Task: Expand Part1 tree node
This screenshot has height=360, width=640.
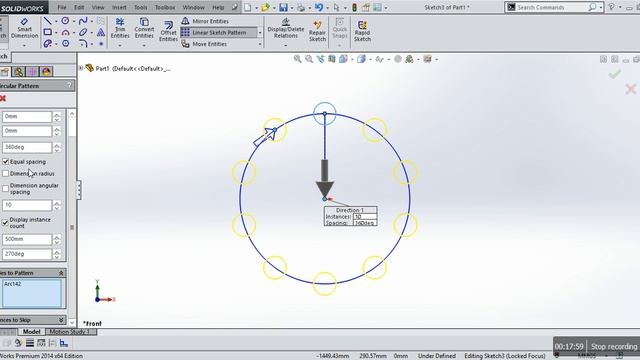Action: coord(81,68)
